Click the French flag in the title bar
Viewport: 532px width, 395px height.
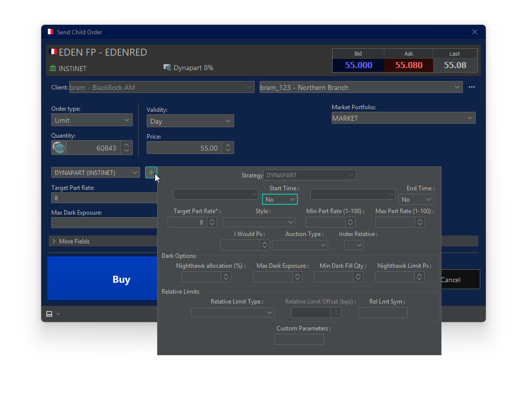click(x=51, y=31)
